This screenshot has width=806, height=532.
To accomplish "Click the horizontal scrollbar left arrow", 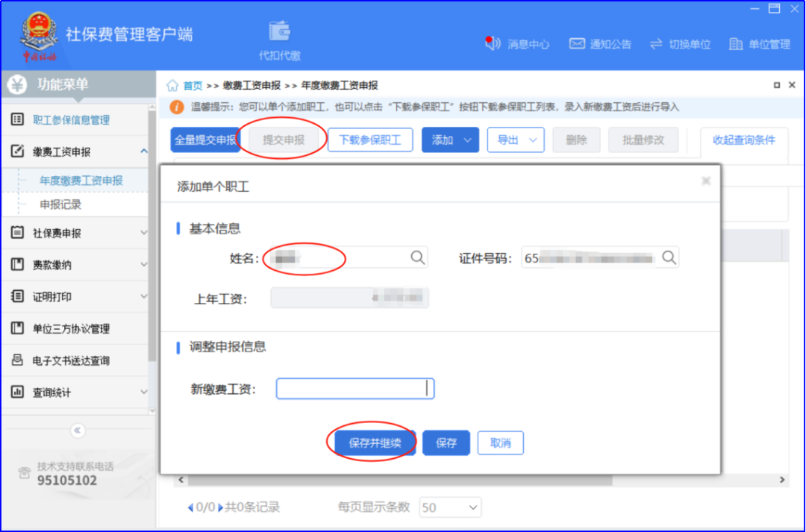I will click(181, 480).
